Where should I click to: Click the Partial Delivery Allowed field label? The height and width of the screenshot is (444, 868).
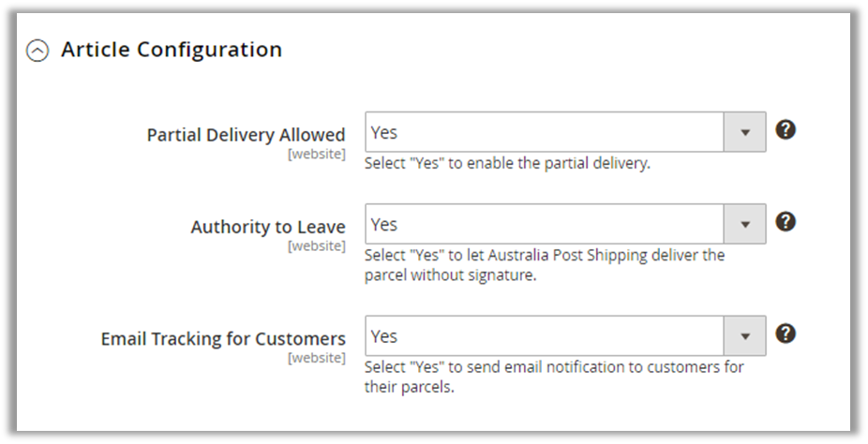click(246, 135)
